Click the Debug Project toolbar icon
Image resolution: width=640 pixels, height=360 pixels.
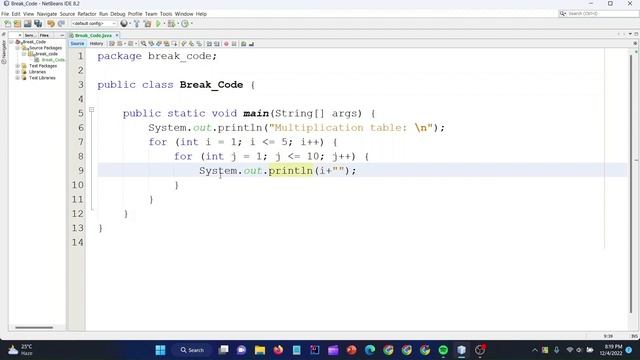point(171,24)
